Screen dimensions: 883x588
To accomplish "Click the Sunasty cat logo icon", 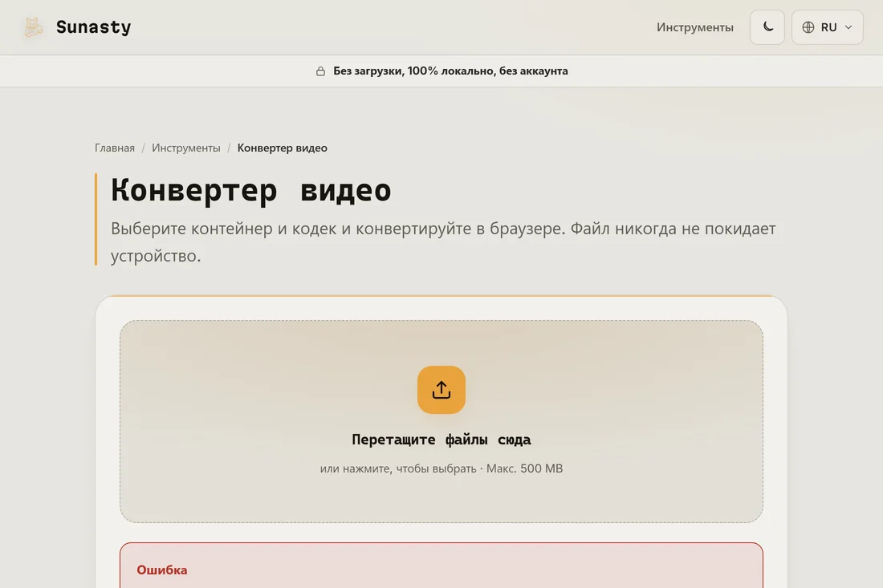I will tap(33, 27).
